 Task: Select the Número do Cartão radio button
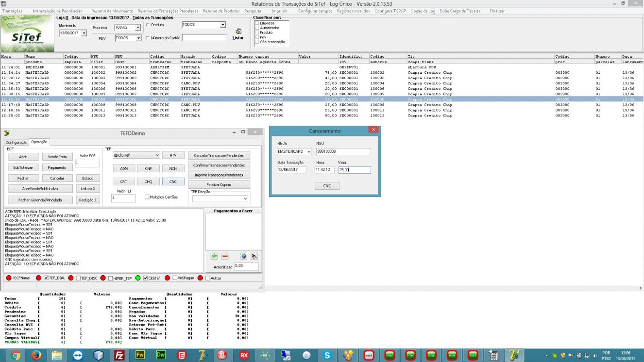[x=147, y=37]
